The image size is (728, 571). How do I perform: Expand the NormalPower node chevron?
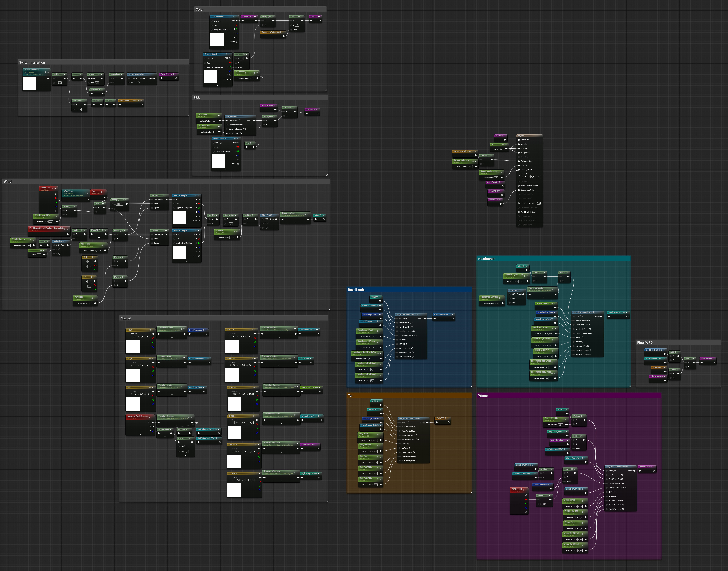[219, 126]
